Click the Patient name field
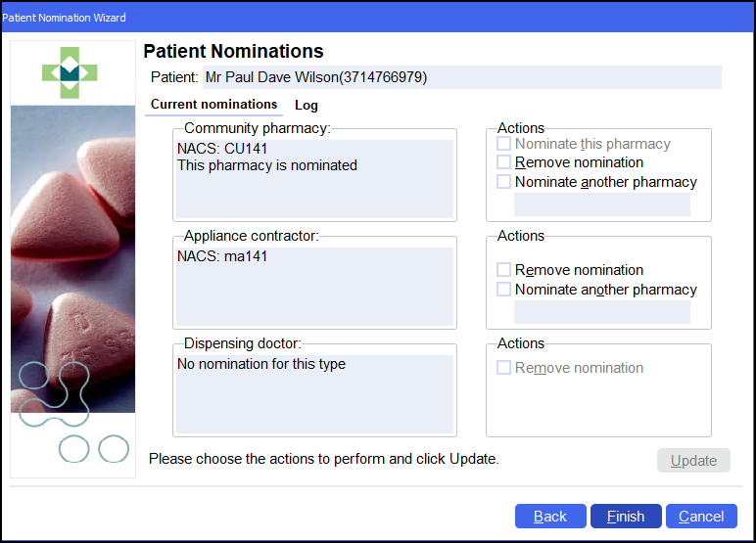This screenshot has width=756, height=543. [461, 77]
